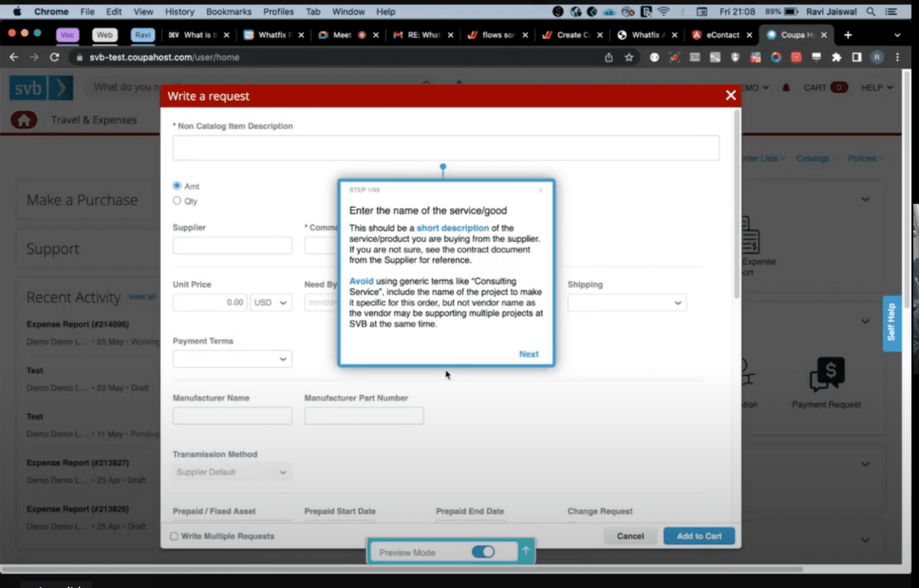This screenshot has height=588, width=919.
Task: Open the CART link
Action: (x=826, y=87)
